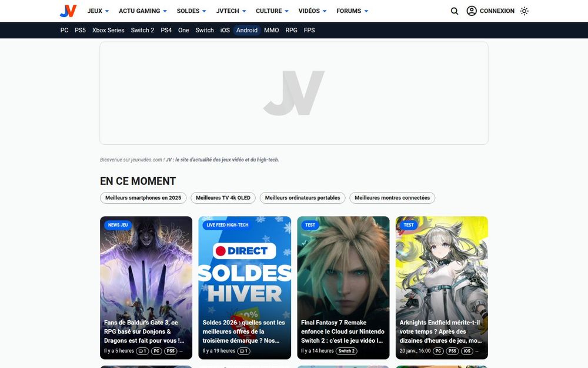Select the One platform tab
The height and width of the screenshot is (368, 588).
point(183,30)
